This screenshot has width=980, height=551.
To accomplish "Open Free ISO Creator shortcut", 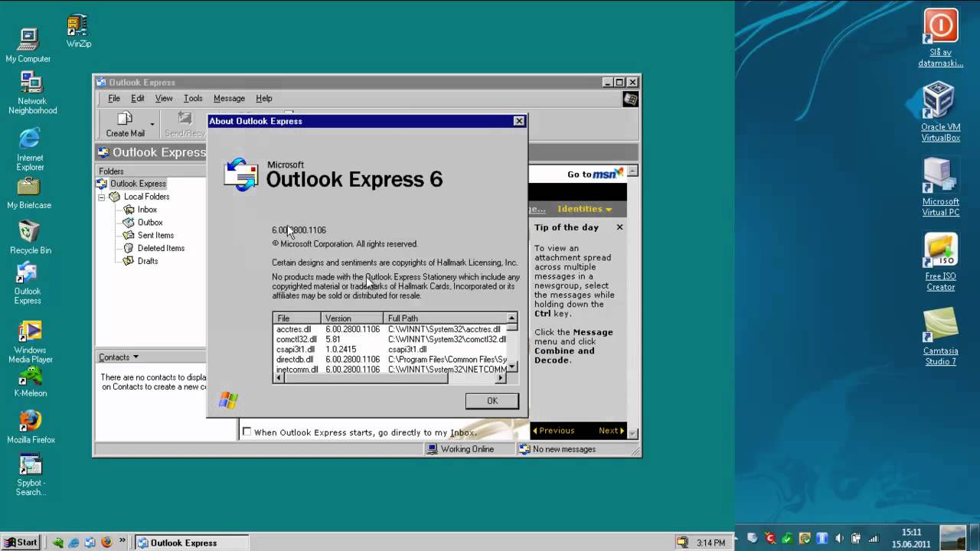I will pos(940,262).
